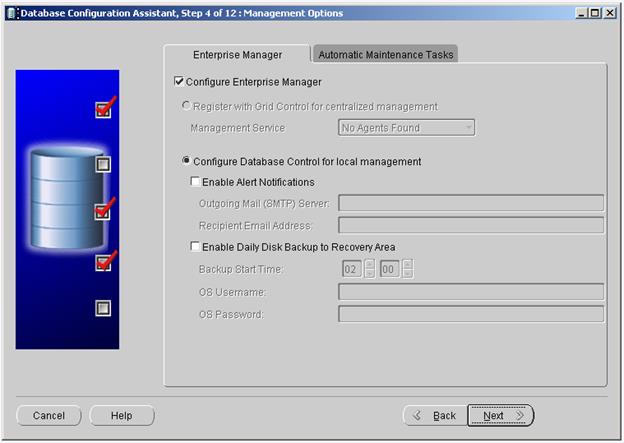Maximize the Database Configuration Assistant window
Image resolution: width=624 pixels, height=443 pixels.
[595, 13]
